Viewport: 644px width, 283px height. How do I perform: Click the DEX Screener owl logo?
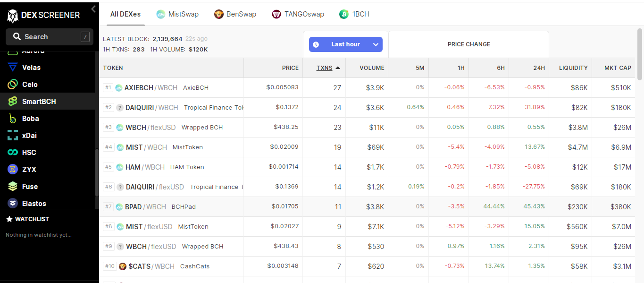pyautogui.click(x=13, y=16)
